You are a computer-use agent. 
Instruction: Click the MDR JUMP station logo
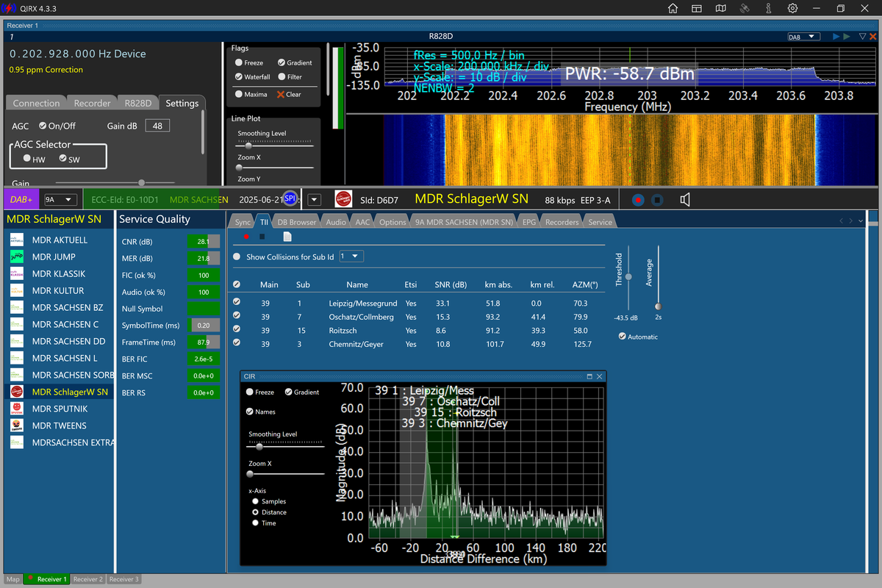pyautogui.click(x=17, y=257)
